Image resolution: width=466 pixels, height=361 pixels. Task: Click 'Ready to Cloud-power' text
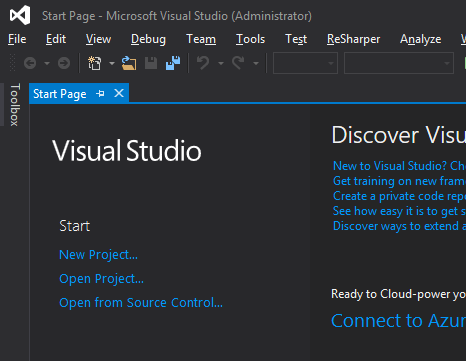(398, 294)
